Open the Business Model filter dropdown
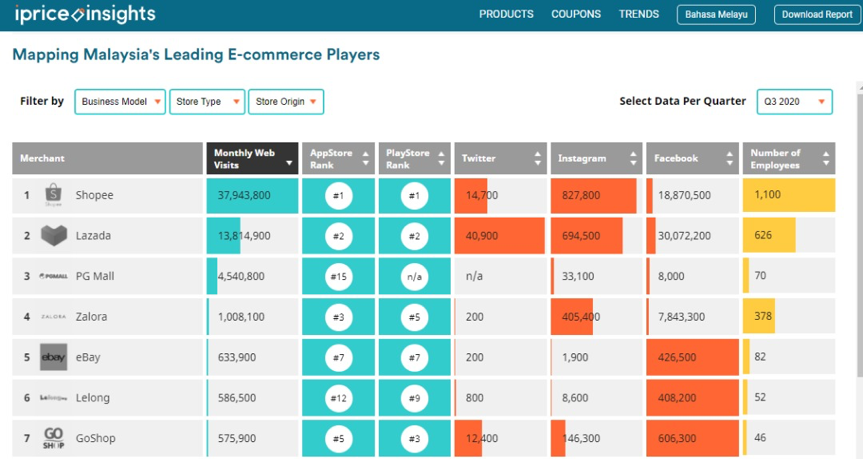Image resolution: width=863 pixels, height=459 pixels. (120, 102)
